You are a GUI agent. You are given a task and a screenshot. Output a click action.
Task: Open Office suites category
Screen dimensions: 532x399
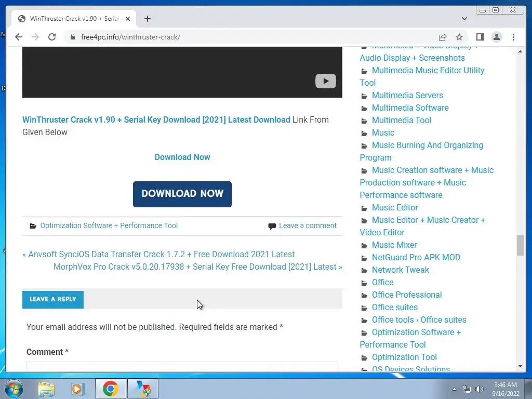[x=395, y=307]
